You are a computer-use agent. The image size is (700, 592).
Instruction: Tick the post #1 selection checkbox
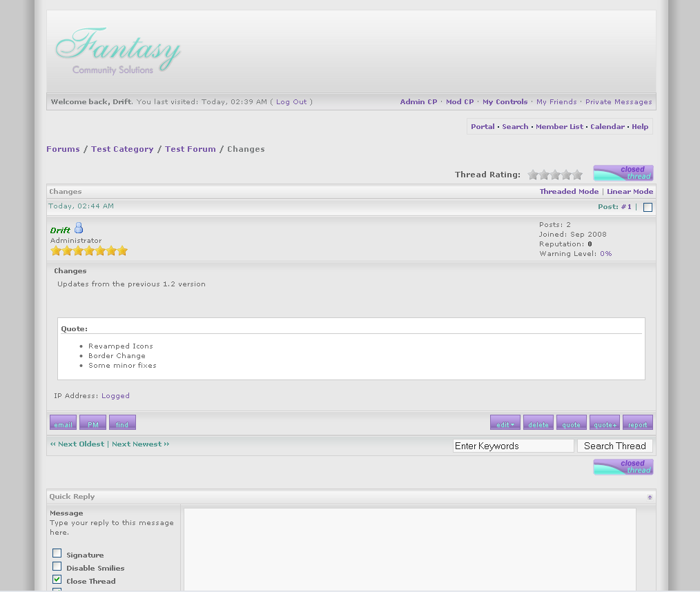coord(648,207)
